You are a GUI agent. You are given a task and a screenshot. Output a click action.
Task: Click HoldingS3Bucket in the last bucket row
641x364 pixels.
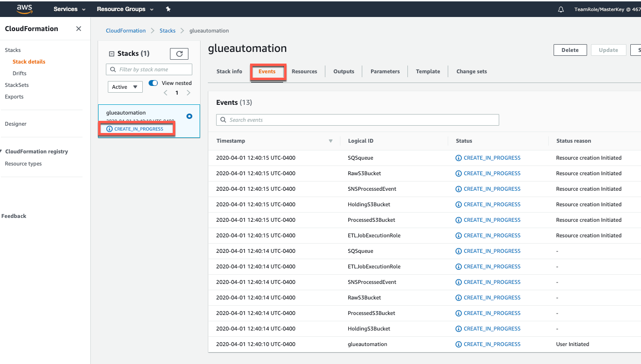[x=369, y=329]
